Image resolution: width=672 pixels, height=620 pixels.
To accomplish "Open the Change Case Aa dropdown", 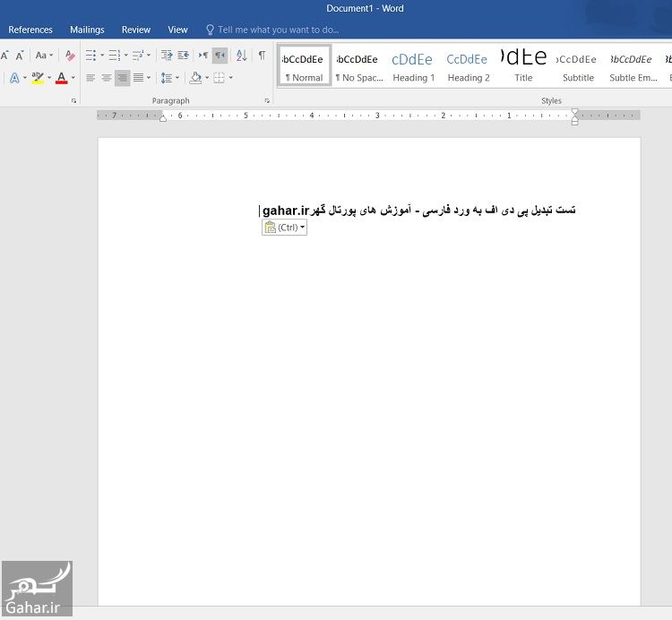I will (x=44, y=56).
